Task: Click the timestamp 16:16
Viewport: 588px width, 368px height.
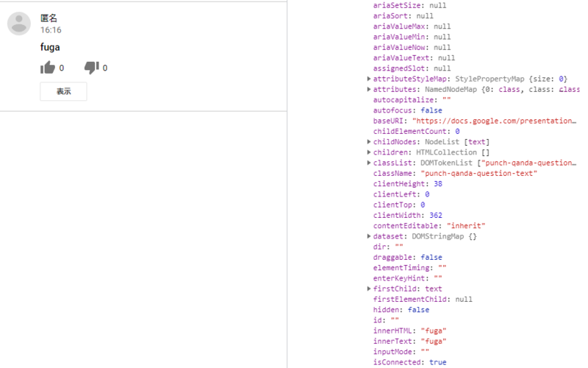Action: coord(51,30)
